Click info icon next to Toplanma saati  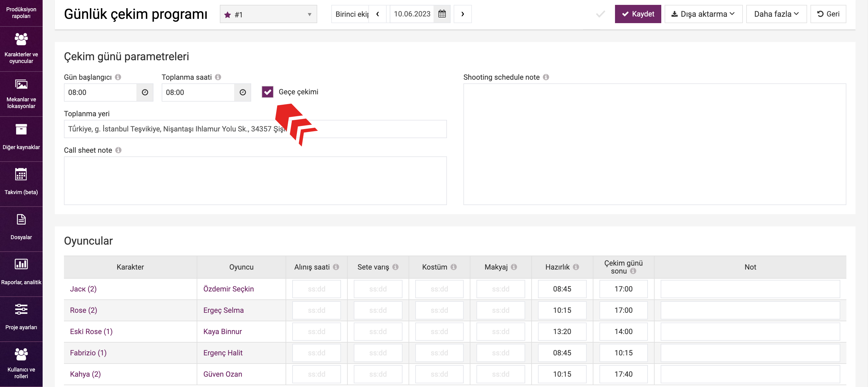tap(218, 77)
